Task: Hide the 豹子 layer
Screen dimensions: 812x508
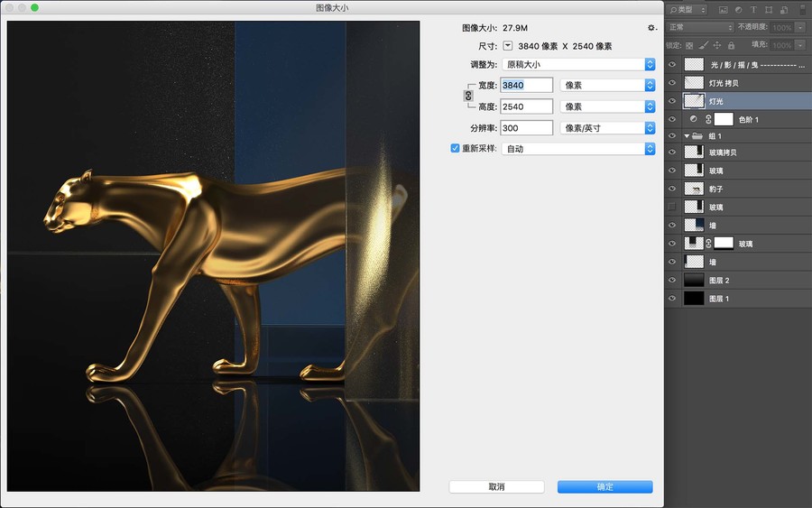Action: pyautogui.click(x=672, y=189)
